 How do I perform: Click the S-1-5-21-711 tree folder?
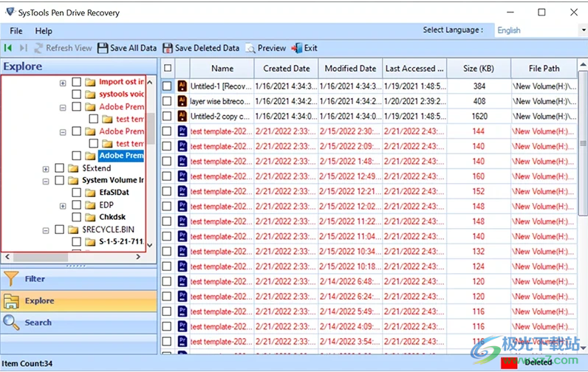coord(121,241)
